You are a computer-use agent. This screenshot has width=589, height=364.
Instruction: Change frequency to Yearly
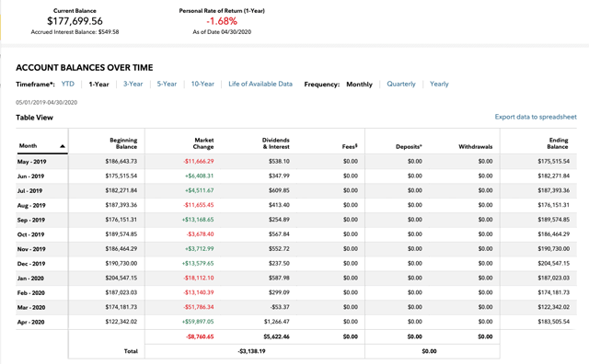(x=439, y=84)
